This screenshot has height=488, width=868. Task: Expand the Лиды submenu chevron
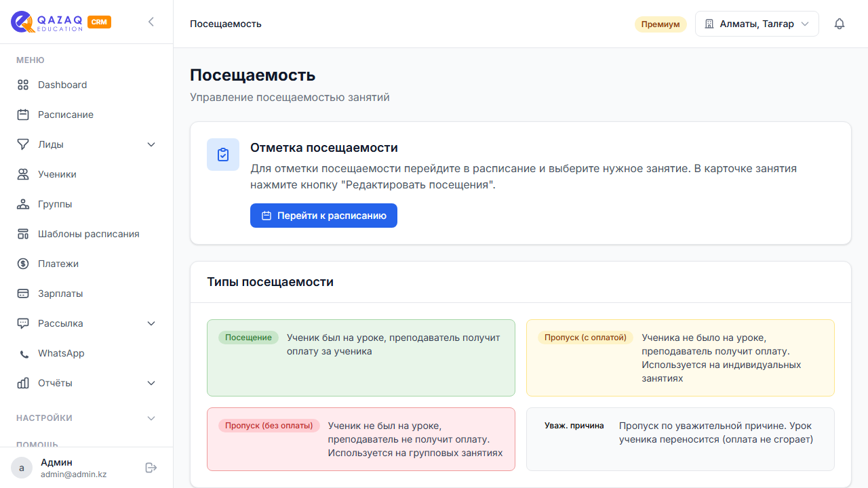pos(151,144)
